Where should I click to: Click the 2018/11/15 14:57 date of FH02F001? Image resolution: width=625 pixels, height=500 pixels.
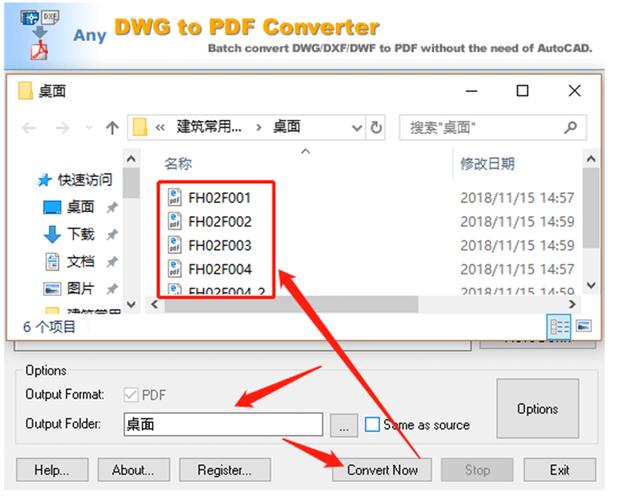[517, 198]
